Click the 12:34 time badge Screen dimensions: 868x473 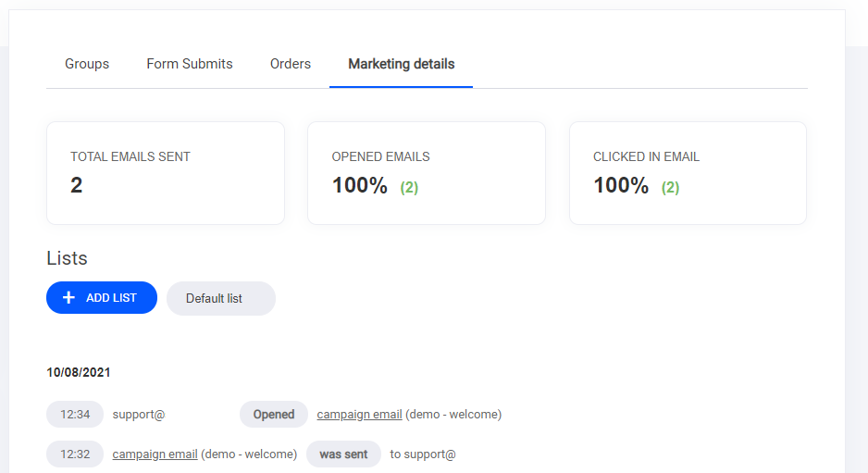75,415
